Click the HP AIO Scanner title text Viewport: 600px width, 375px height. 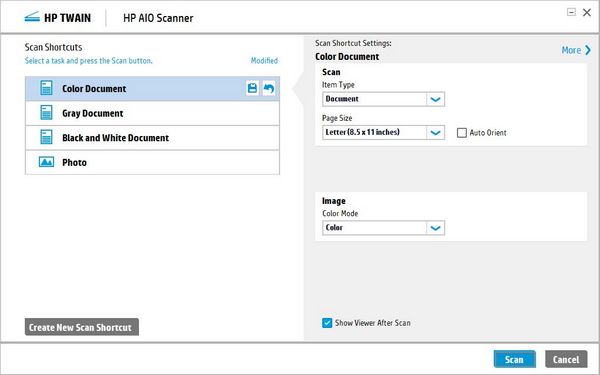point(158,18)
